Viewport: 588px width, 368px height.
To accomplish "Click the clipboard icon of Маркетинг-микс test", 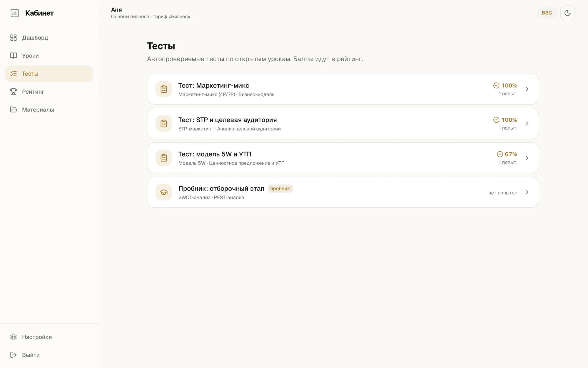I will pos(164,89).
